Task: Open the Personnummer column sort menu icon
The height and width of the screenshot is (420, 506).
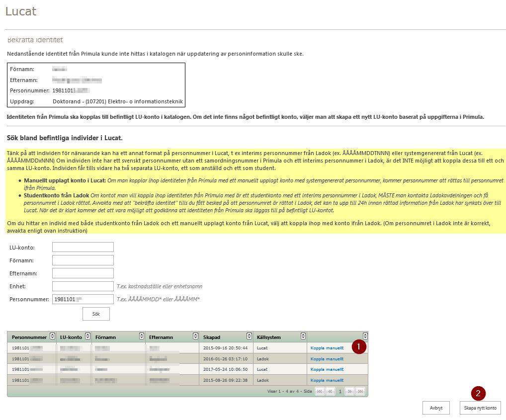Action: pos(52,336)
